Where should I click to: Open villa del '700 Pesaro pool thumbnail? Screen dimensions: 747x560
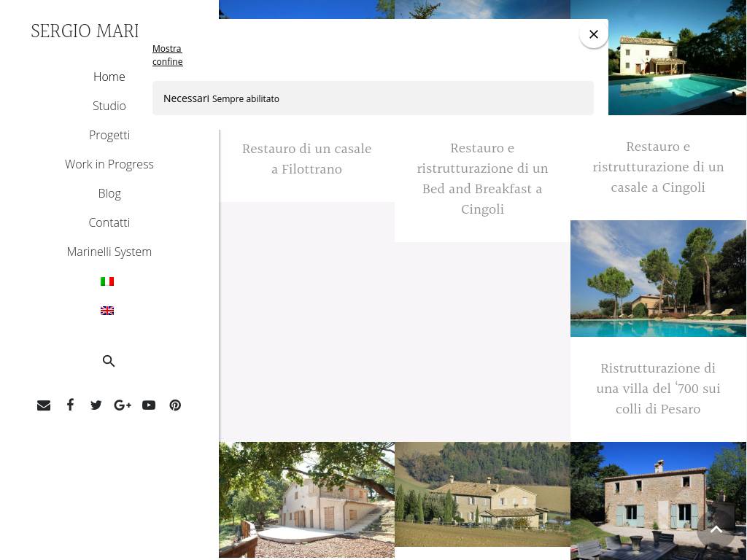(x=658, y=279)
